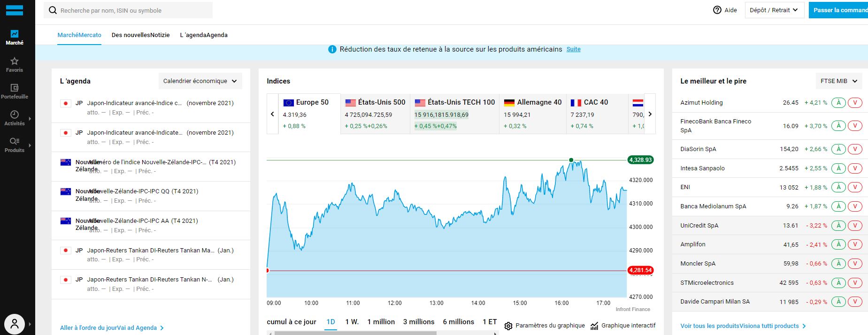Switch to the Des nouvelles tab
Screen dimensions: 868x335
coord(140,35)
